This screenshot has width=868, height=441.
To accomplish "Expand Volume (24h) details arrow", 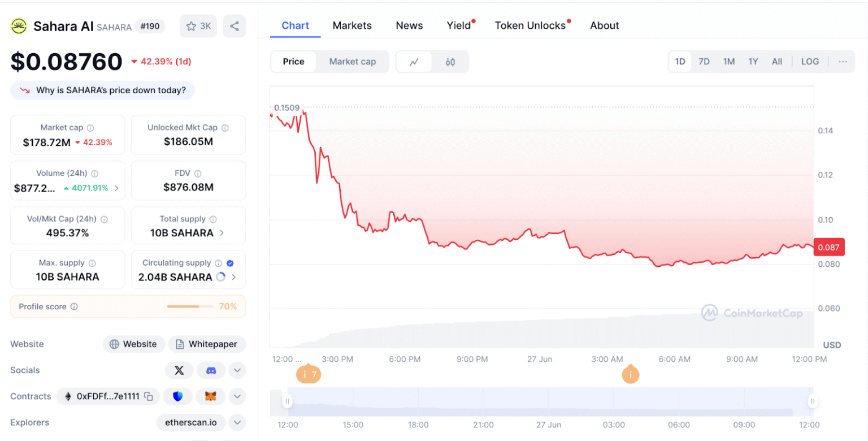I will point(116,188).
